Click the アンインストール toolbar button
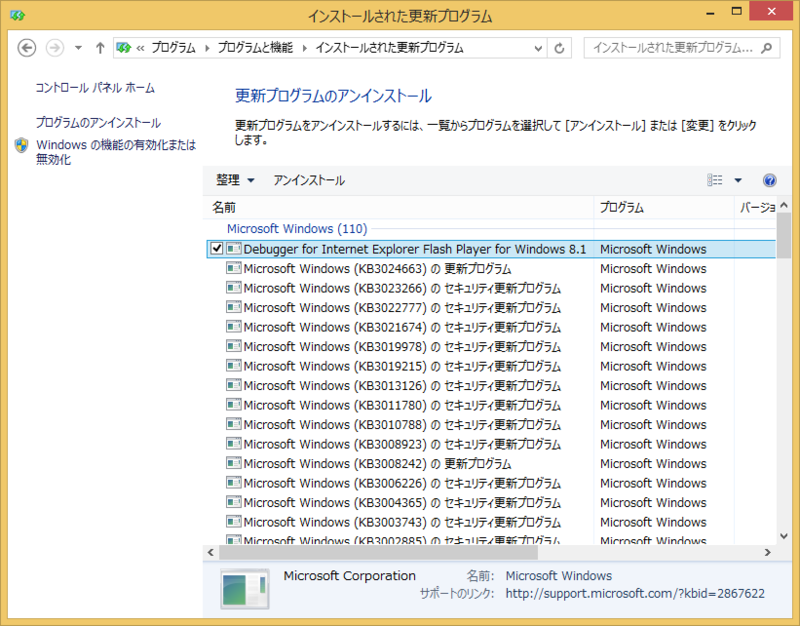Image resolution: width=800 pixels, height=626 pixels. (x=309, y=180)
